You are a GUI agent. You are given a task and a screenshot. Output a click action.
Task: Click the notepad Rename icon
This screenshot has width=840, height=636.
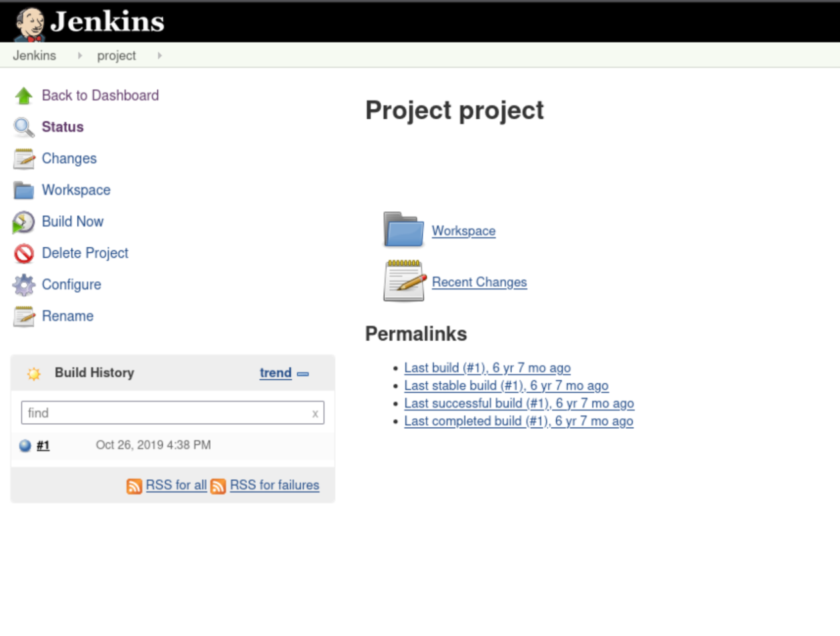coord(24,316)
